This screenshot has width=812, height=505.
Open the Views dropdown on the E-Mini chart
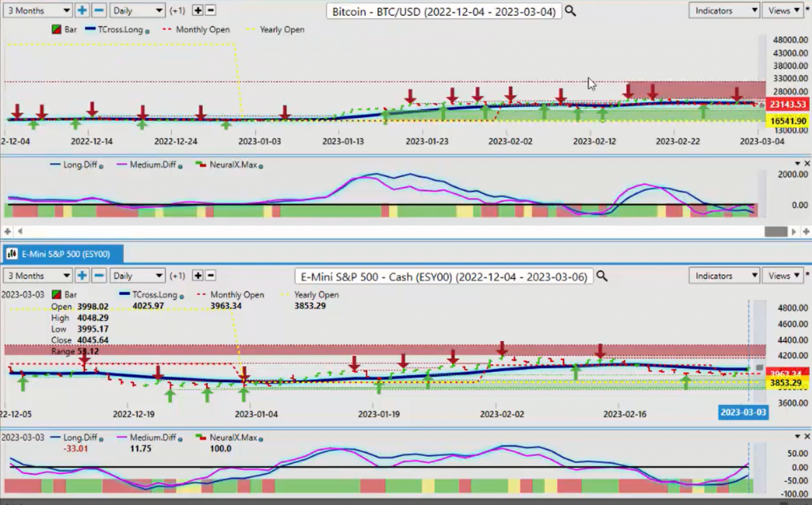[783, 276]
